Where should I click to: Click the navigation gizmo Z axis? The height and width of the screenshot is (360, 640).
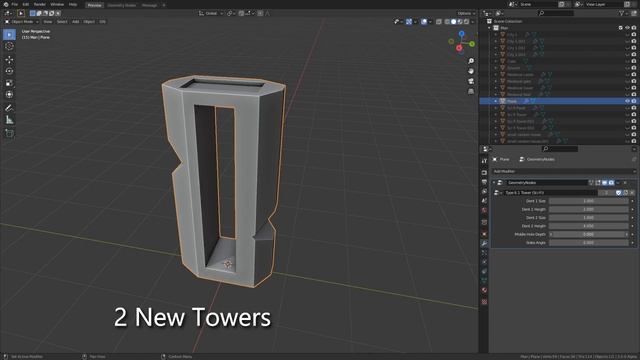tap(461, 33)
